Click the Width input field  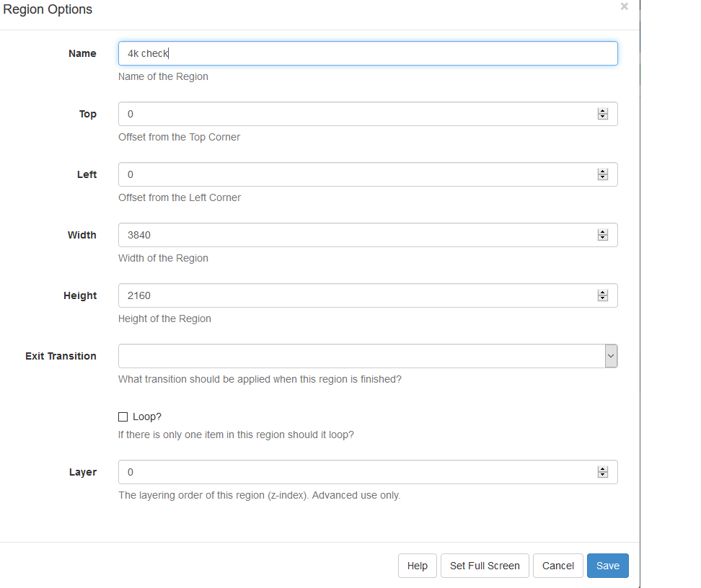(x=368, y=235)
